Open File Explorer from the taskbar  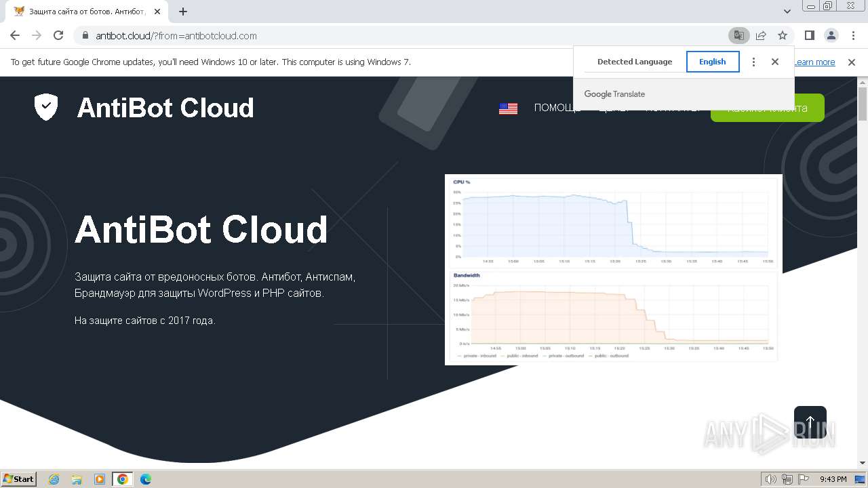click(x=77, y=479)
